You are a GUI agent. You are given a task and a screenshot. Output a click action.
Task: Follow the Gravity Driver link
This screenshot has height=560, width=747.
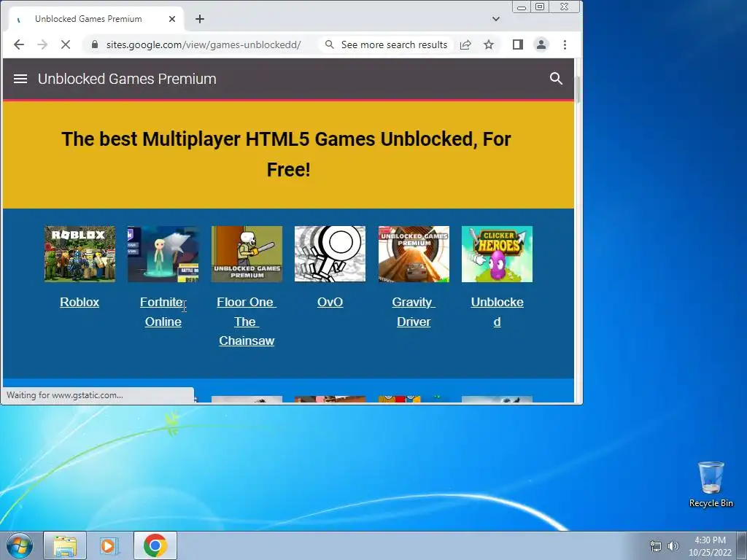click(414, 312)
